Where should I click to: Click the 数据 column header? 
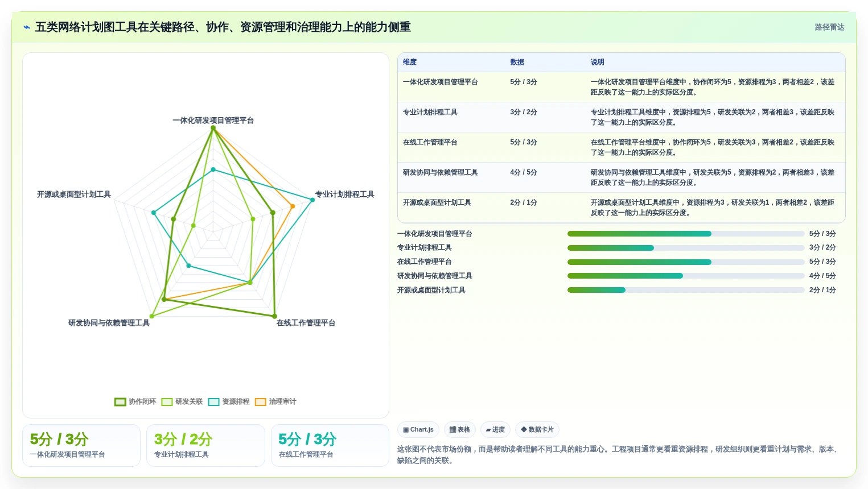tap(517, 63)
